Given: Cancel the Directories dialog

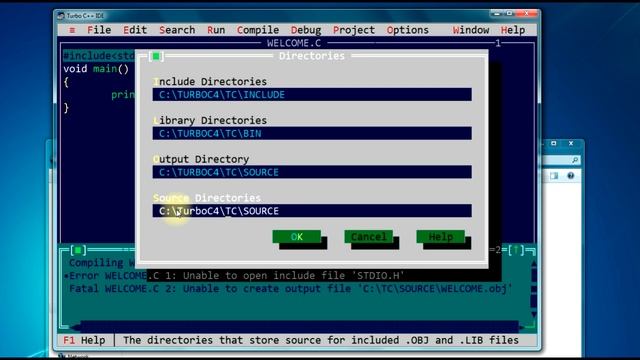Looking at the screenshot, I should point(369,237).
